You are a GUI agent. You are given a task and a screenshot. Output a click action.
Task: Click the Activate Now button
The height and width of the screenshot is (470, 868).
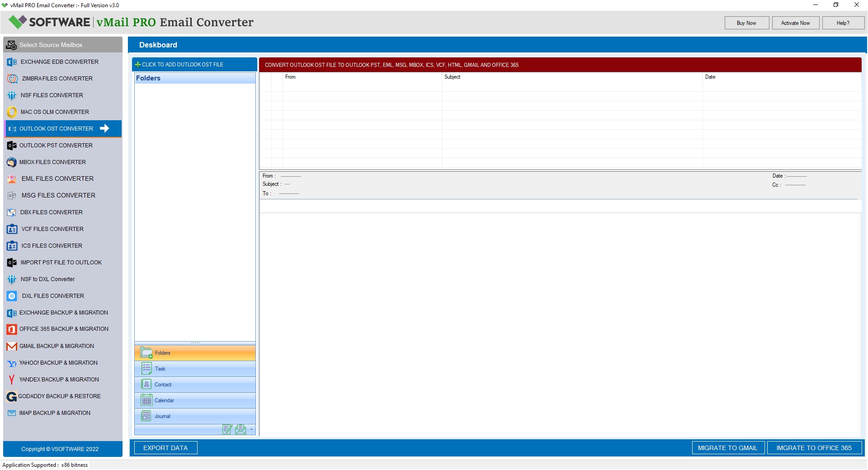coord(796,23)
